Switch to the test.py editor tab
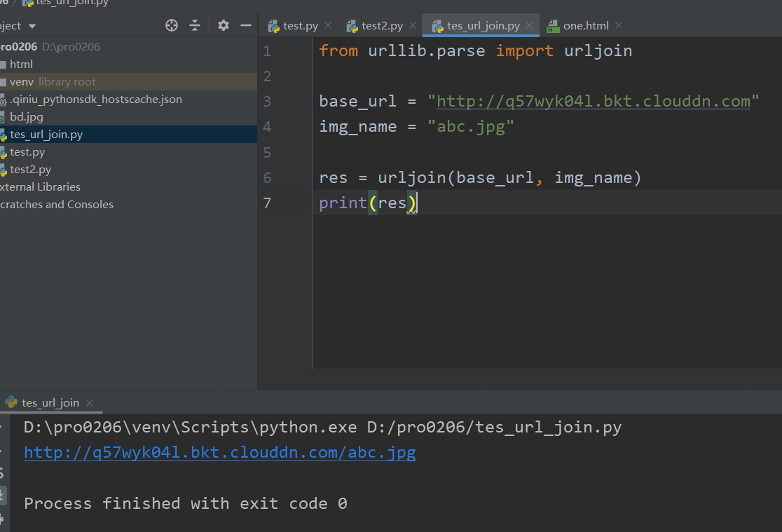Viewport: 782px width, 532px height. pyautogui.click(x=300, y=25)
